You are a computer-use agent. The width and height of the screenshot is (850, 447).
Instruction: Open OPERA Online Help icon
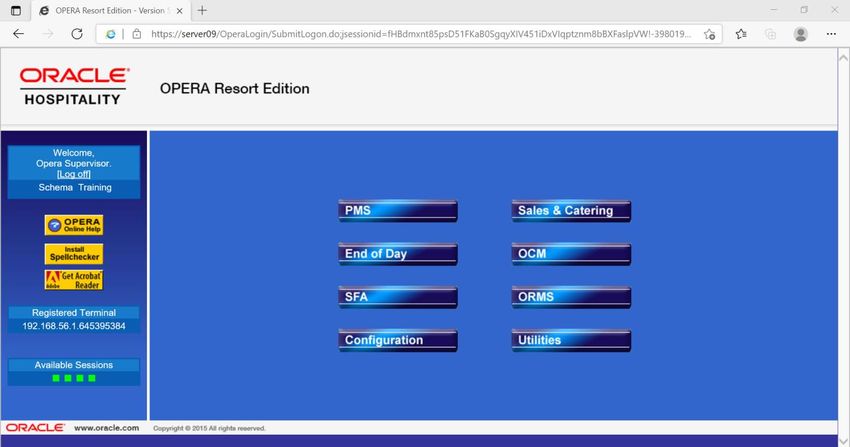pyautogui.click(x=74, y=225)
